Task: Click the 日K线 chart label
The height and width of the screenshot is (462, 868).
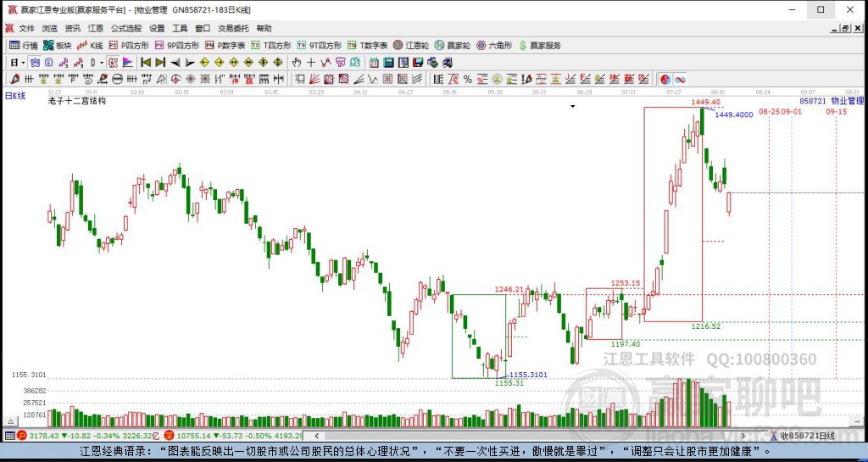Action: coord(15,96)
